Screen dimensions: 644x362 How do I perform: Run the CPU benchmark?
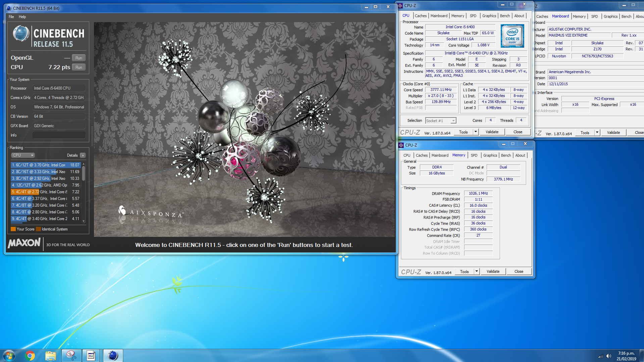click(x=79, y=67)
